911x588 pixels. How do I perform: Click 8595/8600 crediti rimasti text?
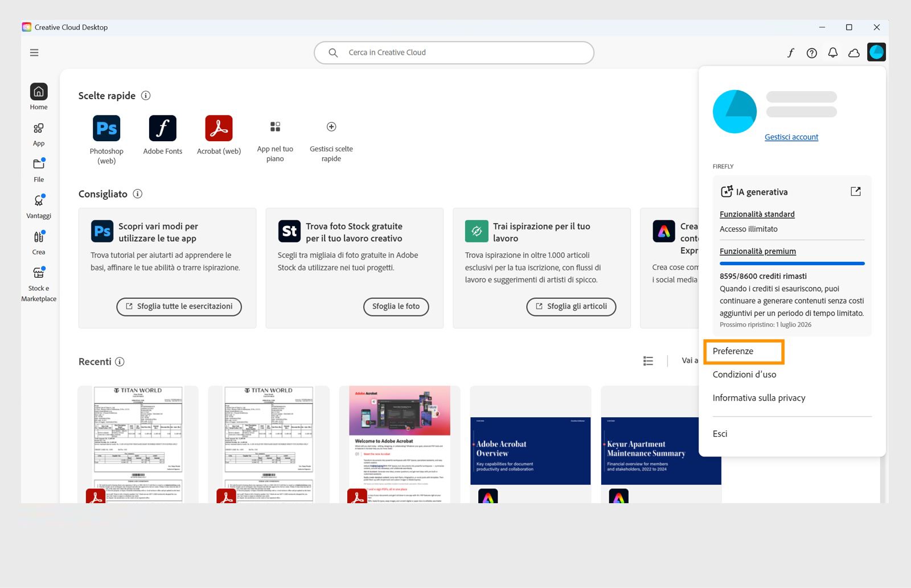pos(763,276)
